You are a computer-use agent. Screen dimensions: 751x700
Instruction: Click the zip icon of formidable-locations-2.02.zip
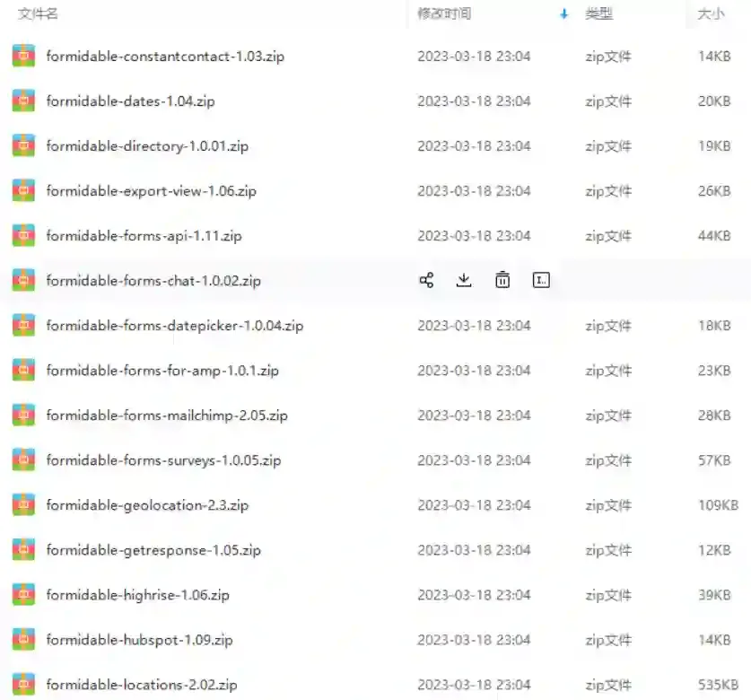tap(23, 685)
